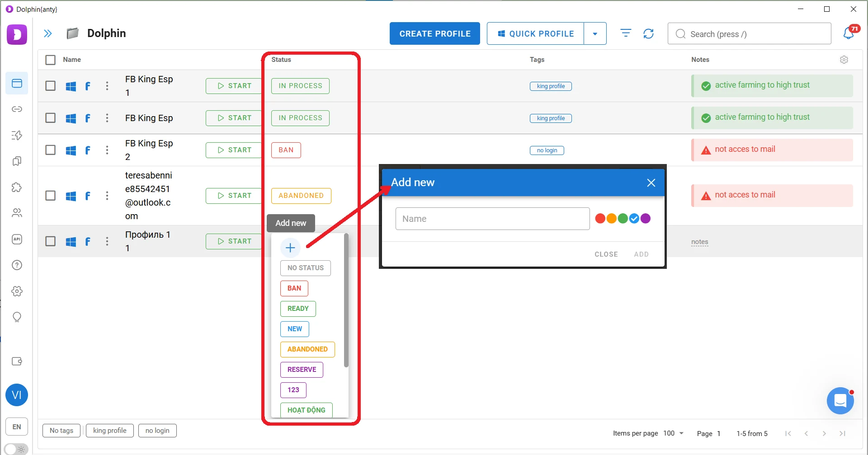
Task: Open the support chat bubble
Action: pyautogui.click(x=840, y=401)
